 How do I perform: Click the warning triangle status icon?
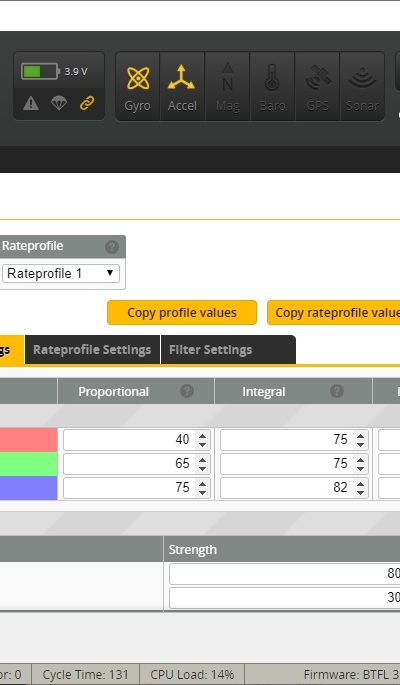[x=31, y=103]
